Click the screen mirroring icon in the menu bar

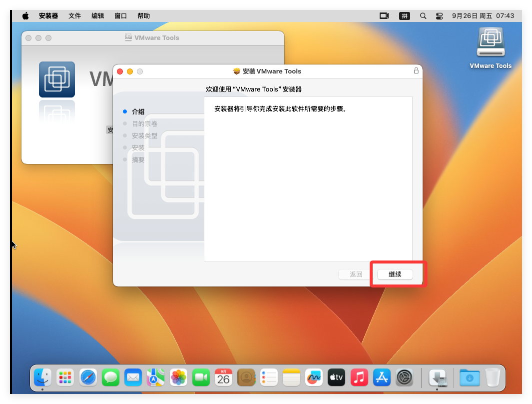click(384, 15)
